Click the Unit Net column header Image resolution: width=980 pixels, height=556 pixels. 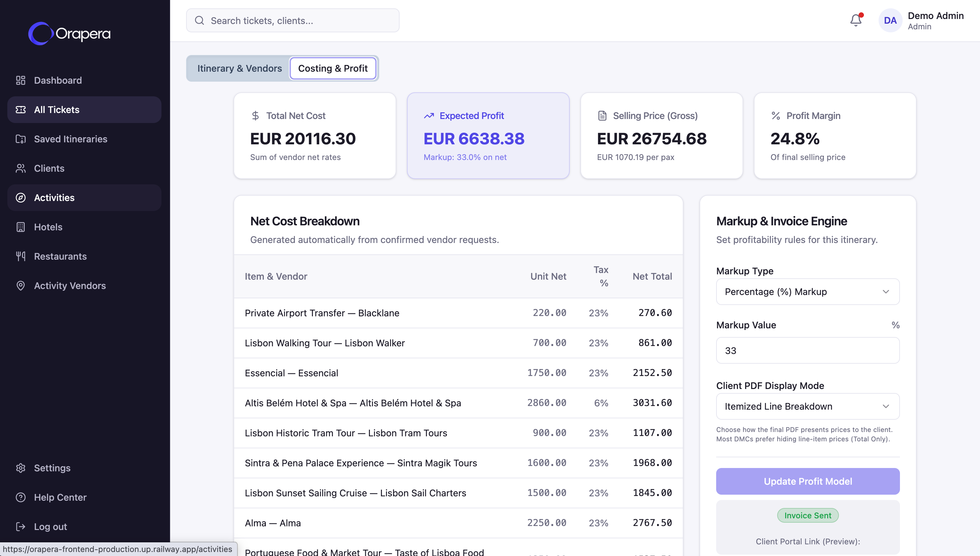548,276
